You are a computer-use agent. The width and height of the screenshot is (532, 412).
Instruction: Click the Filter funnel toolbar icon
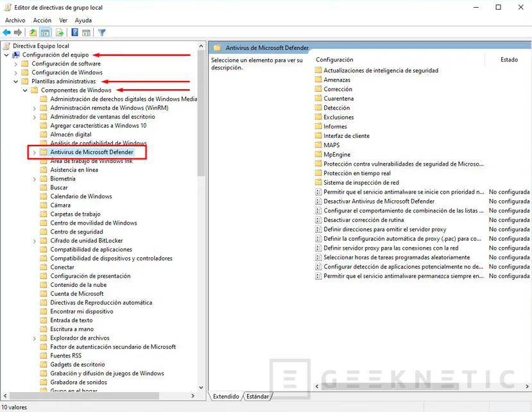pos(102,33)
